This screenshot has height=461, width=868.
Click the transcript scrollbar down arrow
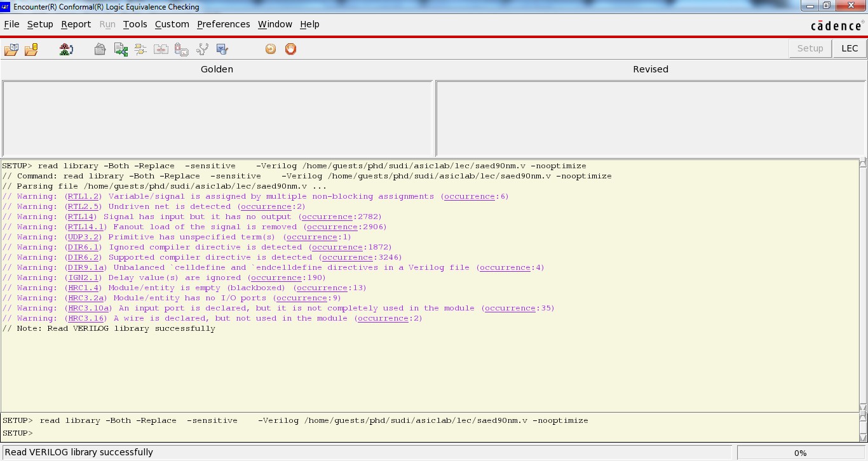(863, 408)
